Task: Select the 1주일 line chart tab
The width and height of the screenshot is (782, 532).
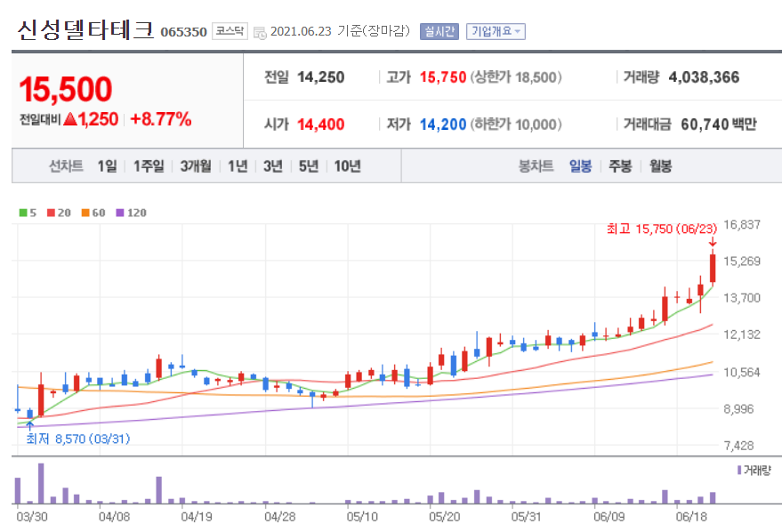Action: (148, 166)
